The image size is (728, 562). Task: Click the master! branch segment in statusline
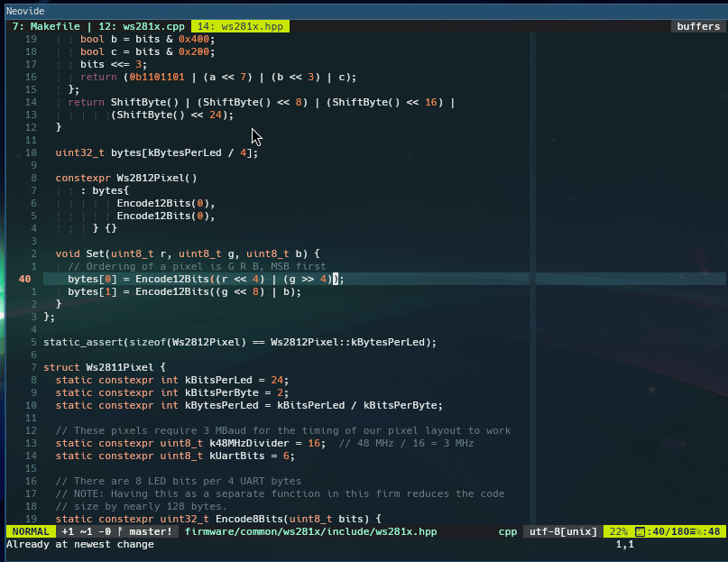[149, 531]
